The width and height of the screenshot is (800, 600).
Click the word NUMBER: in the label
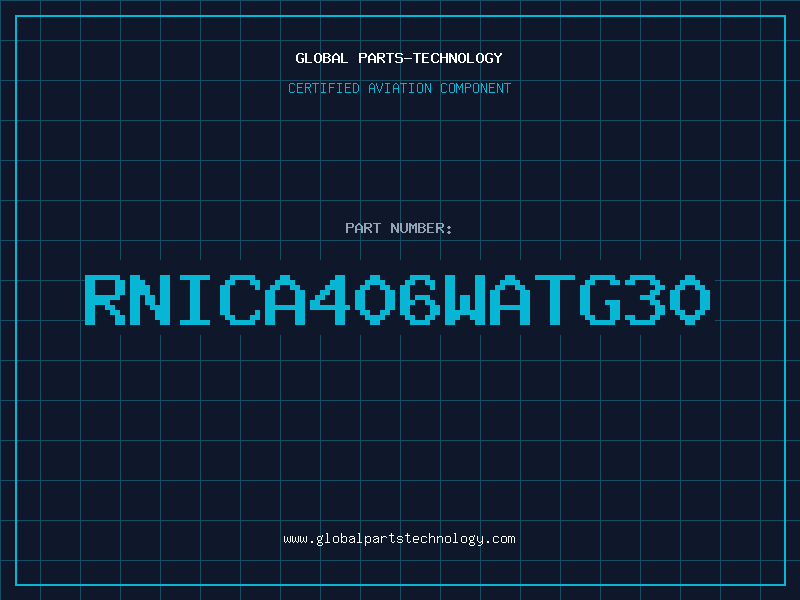tap(421, 228)
